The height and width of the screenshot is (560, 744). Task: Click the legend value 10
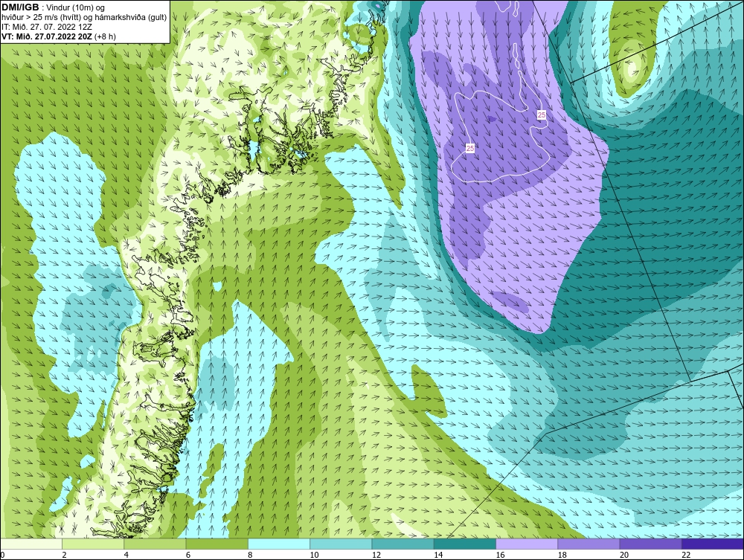314,555
